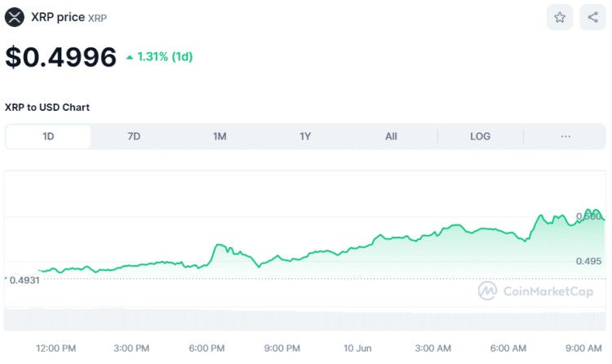
Task: Open the share icon button
Action: click(593, 17)
